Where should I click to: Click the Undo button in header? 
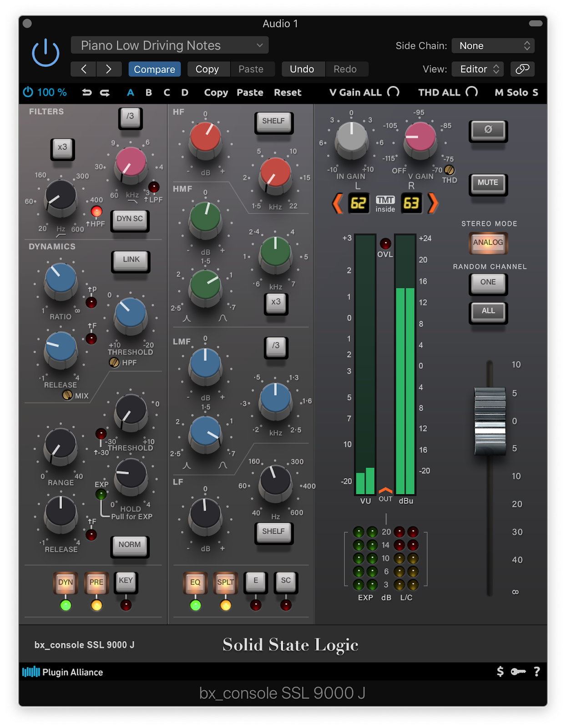point(302,69)
